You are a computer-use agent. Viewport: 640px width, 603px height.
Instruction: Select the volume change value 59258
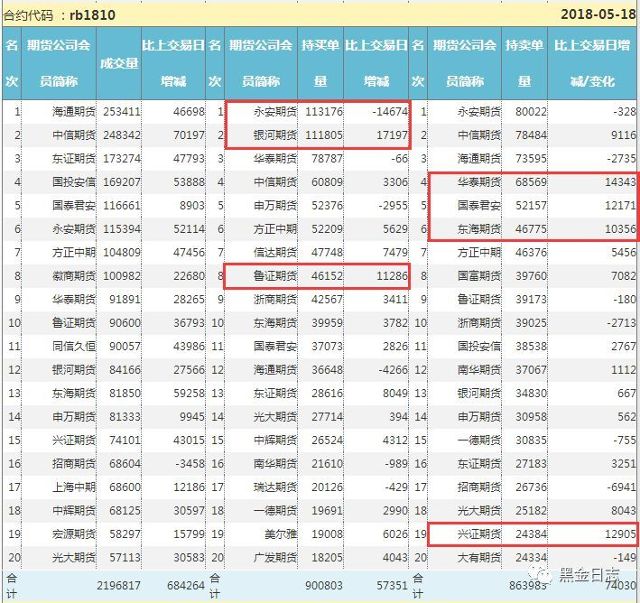189,393
